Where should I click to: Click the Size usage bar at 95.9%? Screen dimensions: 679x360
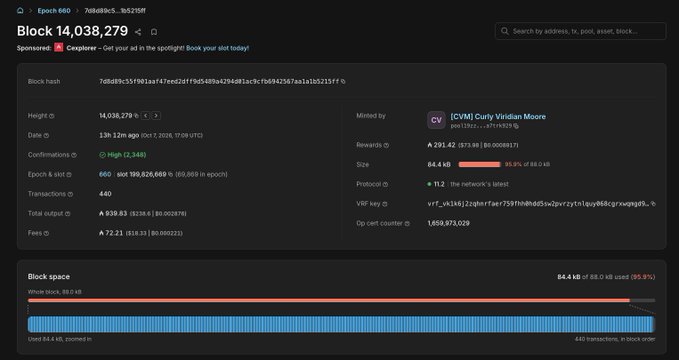pyautogui.click(x=479, y=165)
